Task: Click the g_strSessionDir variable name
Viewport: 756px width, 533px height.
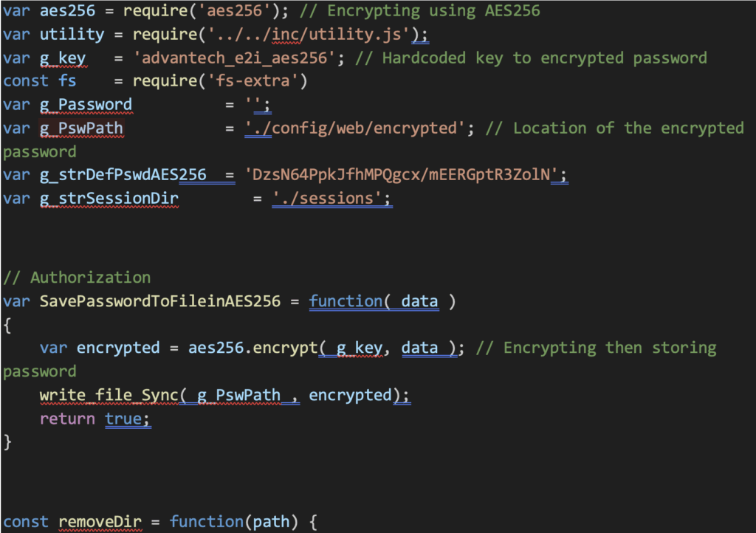Action: 109,199
